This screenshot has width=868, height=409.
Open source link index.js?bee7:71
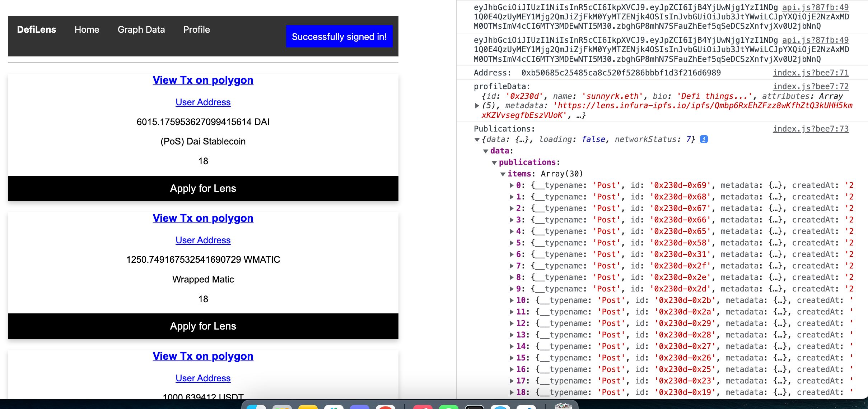coord(811,73)
